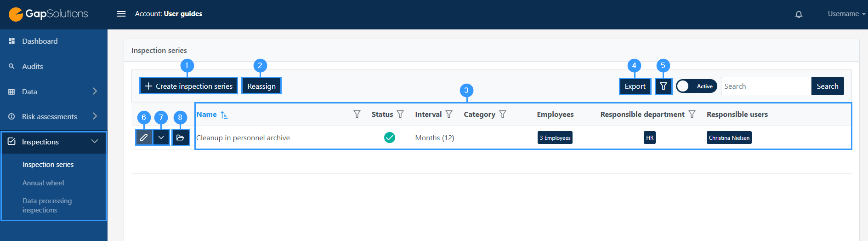This screenshot has width=868, height=241.
Task: Expand Risk assessments in sidebar
Action: click(x=54, y=116)
